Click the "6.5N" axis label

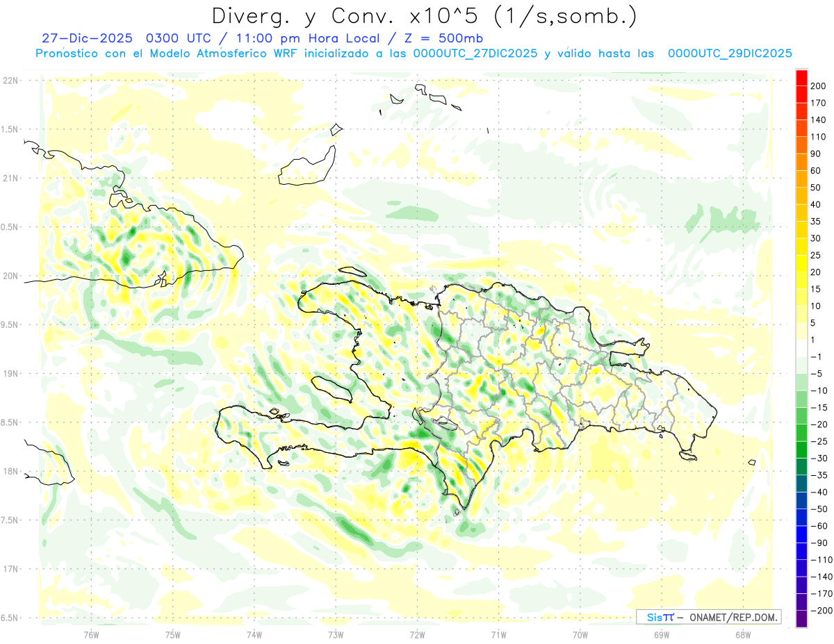pyautogui.click(x=10, y=618)
